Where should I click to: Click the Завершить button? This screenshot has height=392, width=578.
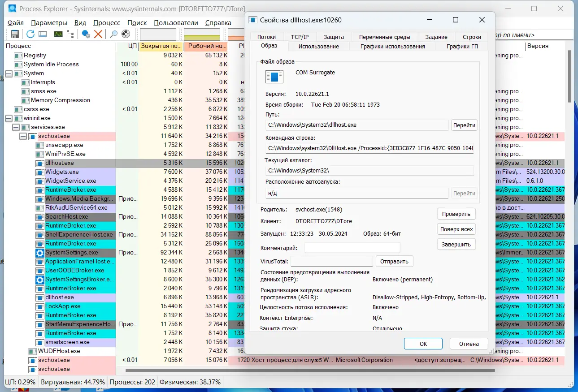tap(456, 245)
